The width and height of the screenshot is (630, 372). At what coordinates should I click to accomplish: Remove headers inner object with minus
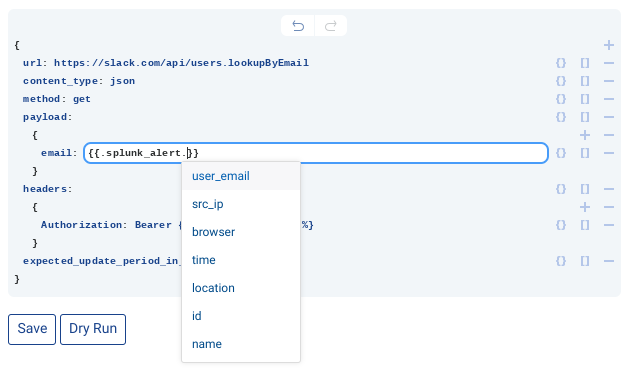pyautogui.click(x=609, y=207)
